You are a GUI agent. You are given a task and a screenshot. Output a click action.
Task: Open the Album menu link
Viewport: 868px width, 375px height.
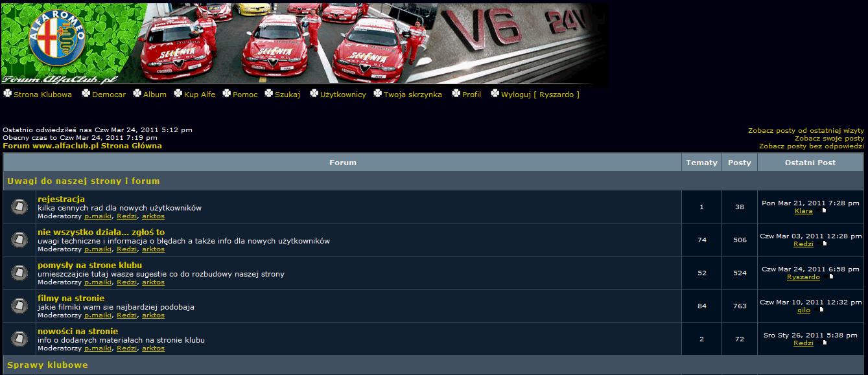point(155,95)
